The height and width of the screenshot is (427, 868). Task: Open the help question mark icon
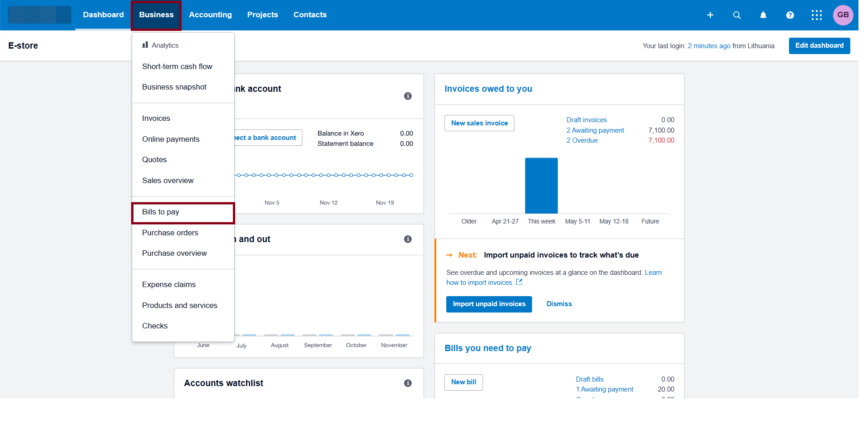click(790, 15)
